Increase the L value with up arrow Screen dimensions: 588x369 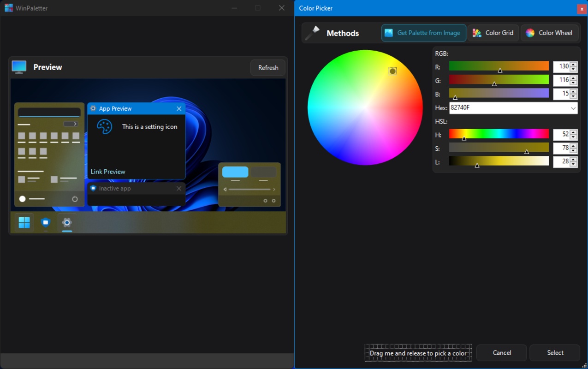[x=573, y=159]
